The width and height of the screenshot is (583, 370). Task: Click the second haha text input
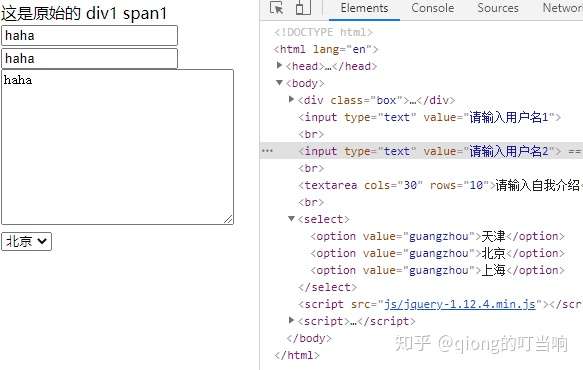pos(89,58)
